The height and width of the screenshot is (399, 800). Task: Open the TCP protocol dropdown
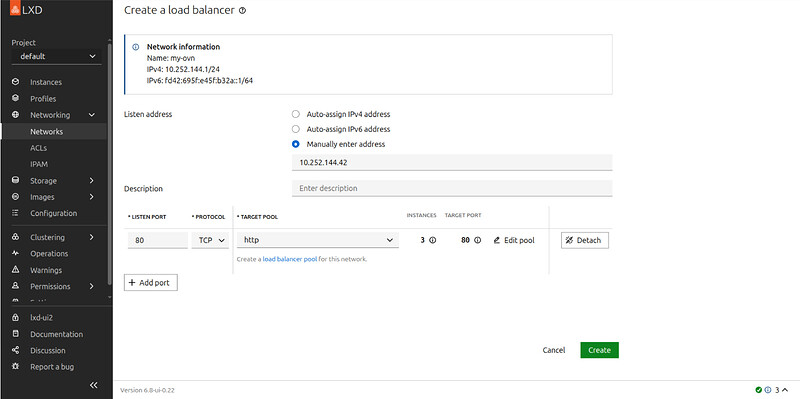211,240
